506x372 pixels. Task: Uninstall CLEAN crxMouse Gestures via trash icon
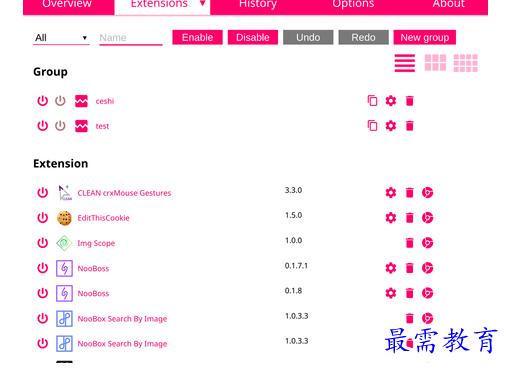410,193
